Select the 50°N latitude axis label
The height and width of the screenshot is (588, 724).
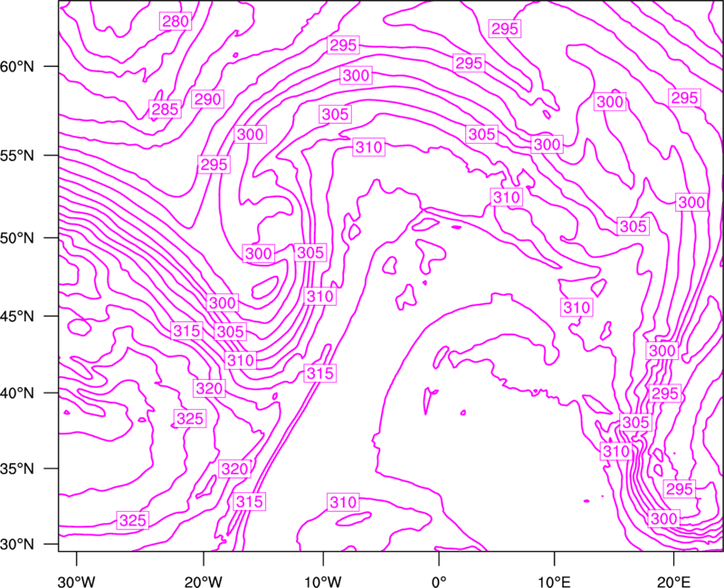(x=17, y=238)
